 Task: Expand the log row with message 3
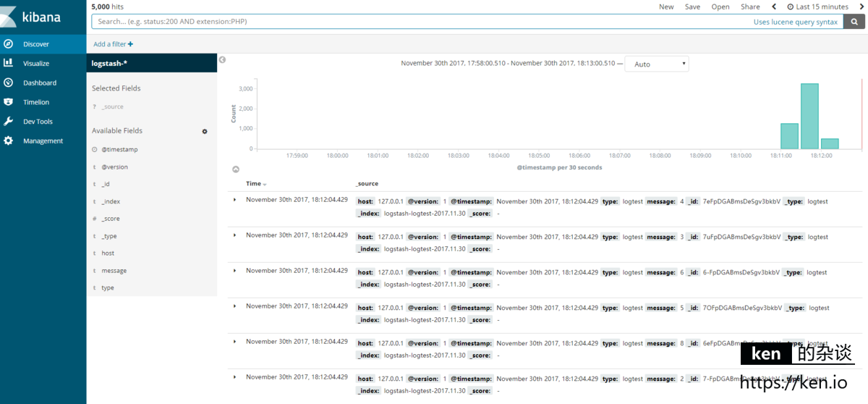(234, 235)
